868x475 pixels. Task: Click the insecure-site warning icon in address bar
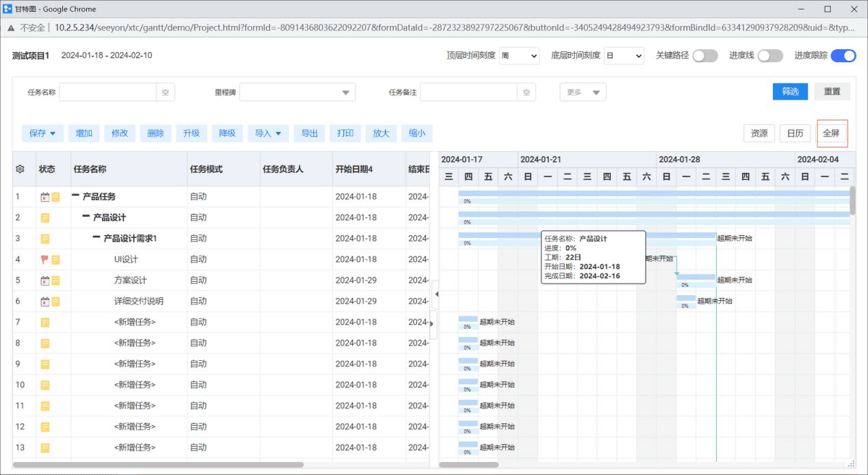pyautogui.click(x=11, y=28)
